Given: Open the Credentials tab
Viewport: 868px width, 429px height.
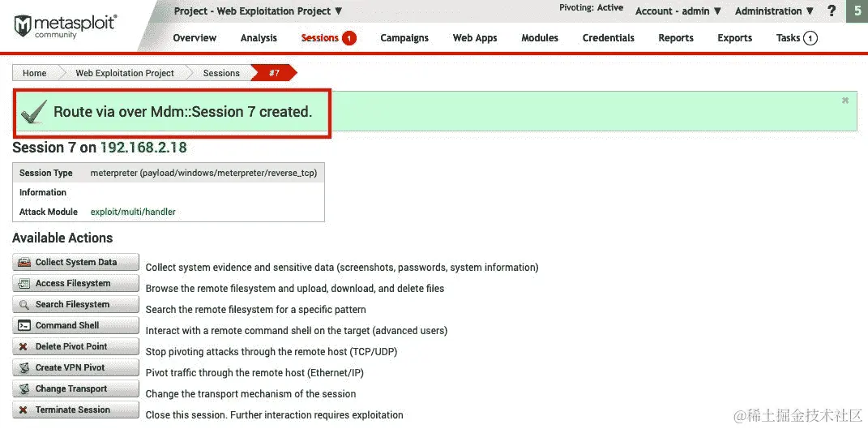Looking at the screenshot, I should tap(609, 37).
